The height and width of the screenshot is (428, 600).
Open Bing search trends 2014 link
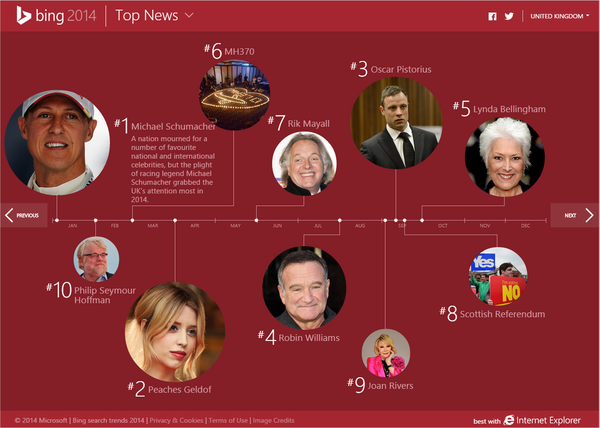pos(108,420)
